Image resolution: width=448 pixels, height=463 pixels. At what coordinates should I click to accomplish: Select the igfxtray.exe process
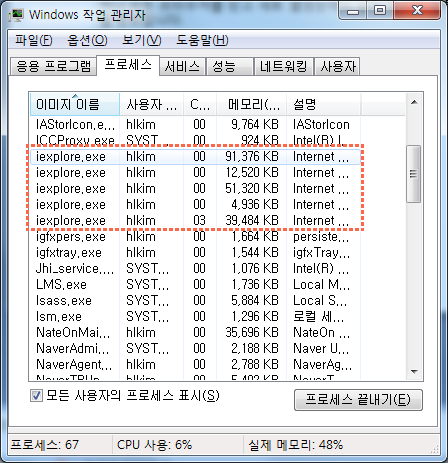coord(195,252)
